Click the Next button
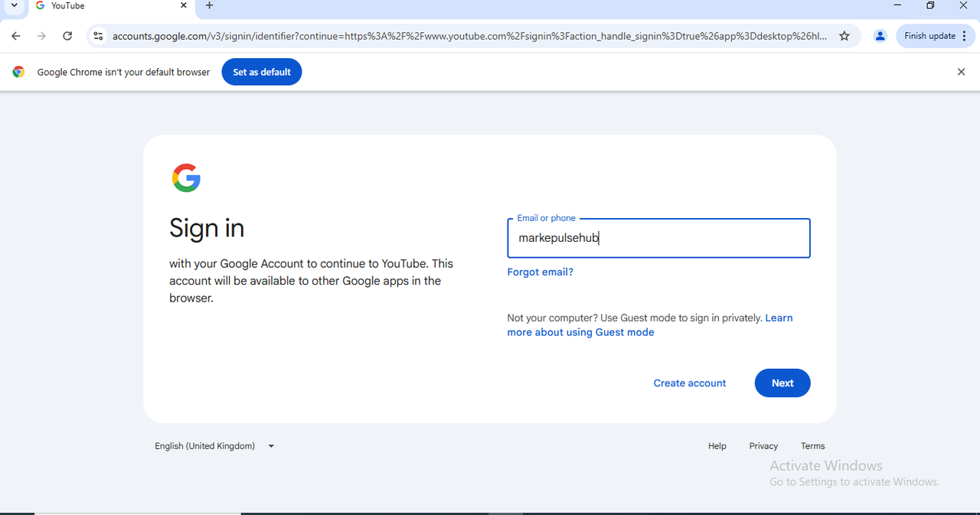980x515 pixels. pos(782,383)
